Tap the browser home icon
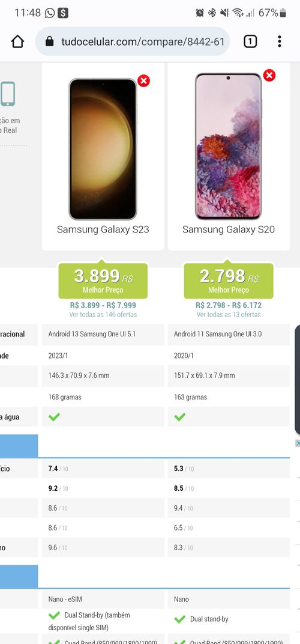The width and height of the screenshot is (300, 644). 17,41
